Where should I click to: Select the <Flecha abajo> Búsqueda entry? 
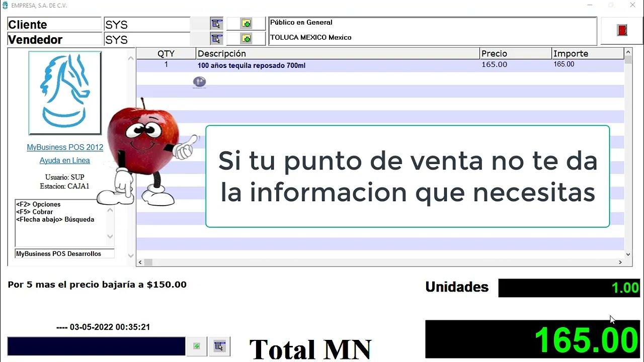(55, 219)
